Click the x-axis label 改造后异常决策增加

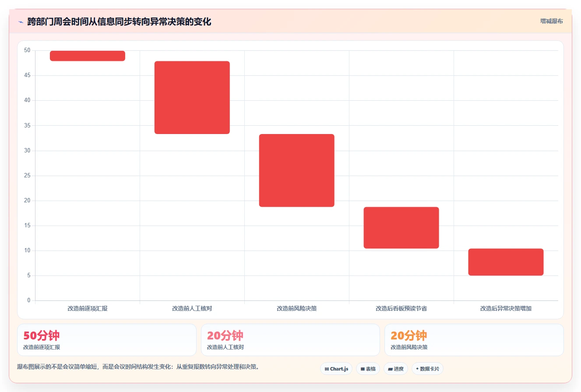pos(506,308)
